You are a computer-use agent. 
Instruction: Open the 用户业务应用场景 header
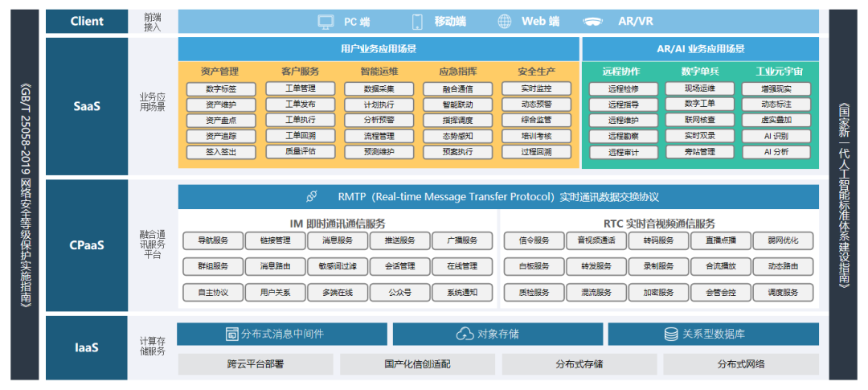(x=379, y=49)
